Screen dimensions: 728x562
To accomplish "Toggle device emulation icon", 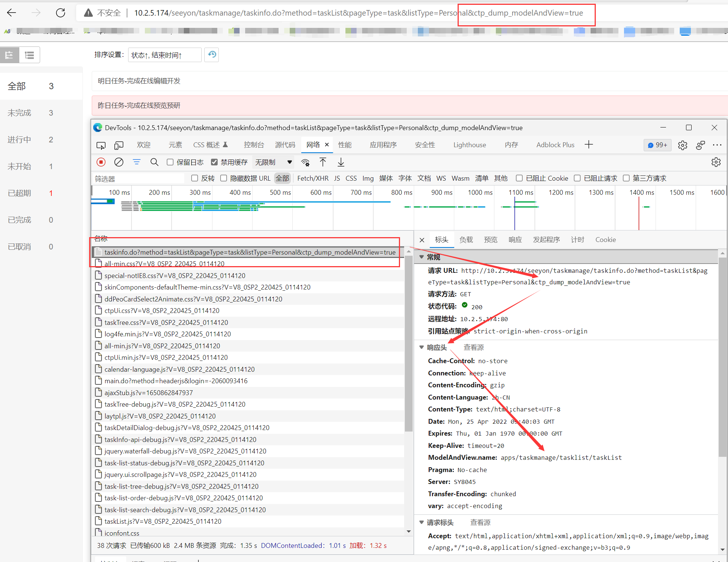I will 119,145.
